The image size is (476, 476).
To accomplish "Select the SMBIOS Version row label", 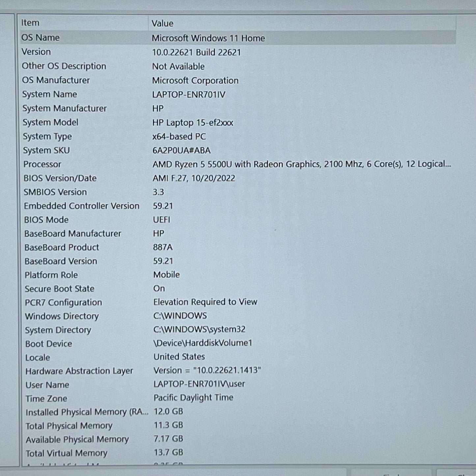I will pyautogui.click(x=55, y=192).
